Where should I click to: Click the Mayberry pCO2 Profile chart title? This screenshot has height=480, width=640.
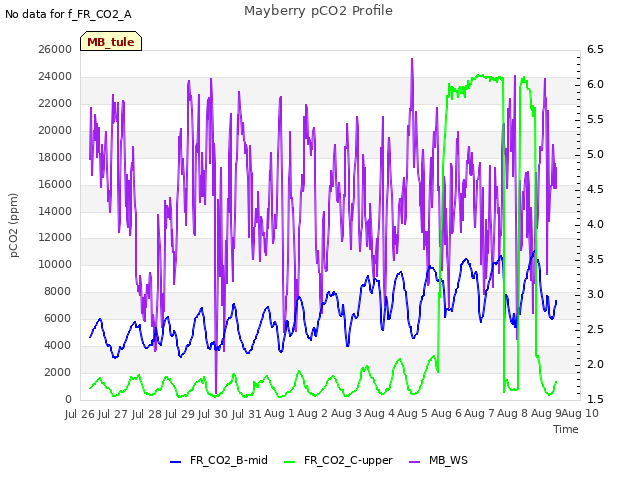(318, 11)
